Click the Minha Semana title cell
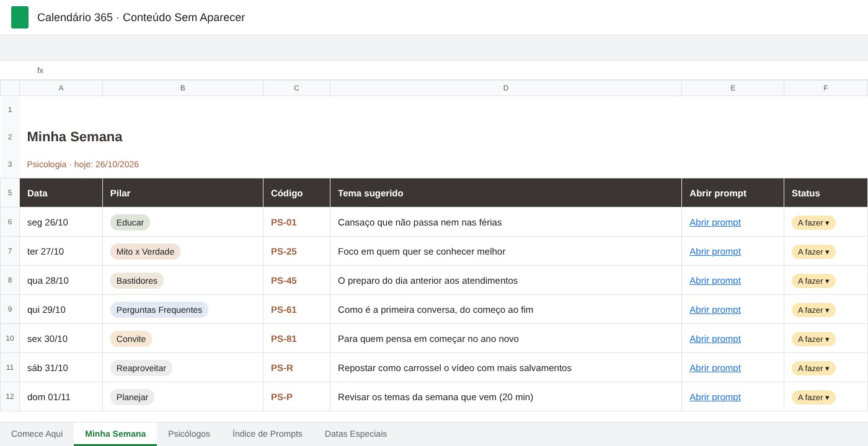This screenshot has width=868, height=446. 74,137
